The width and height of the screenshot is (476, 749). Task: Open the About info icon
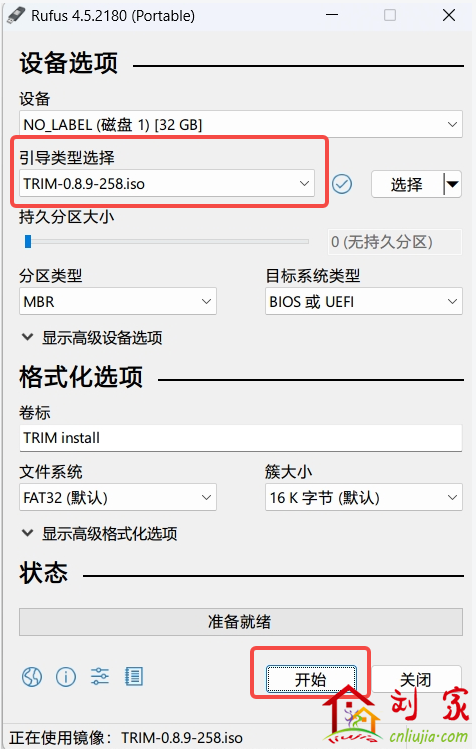pos(66,676)
